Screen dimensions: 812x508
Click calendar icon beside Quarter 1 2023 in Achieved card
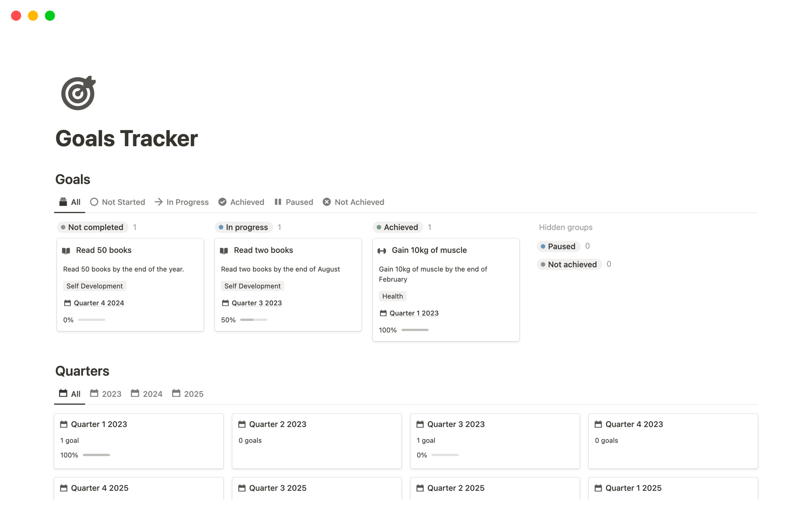coord(383,313)
